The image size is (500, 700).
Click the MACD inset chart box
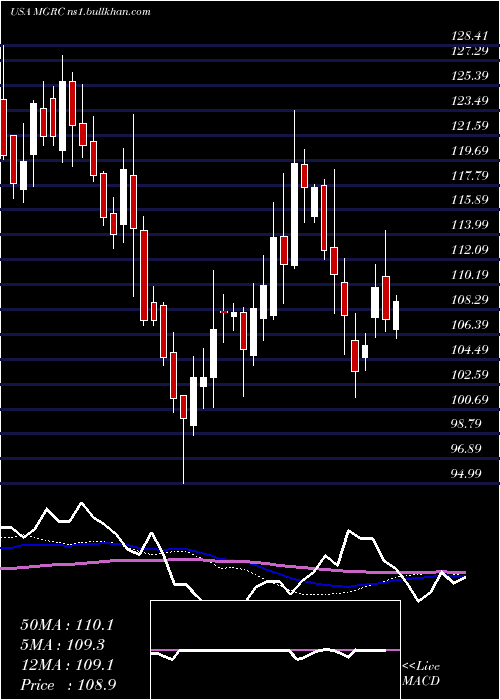point(275,650)
